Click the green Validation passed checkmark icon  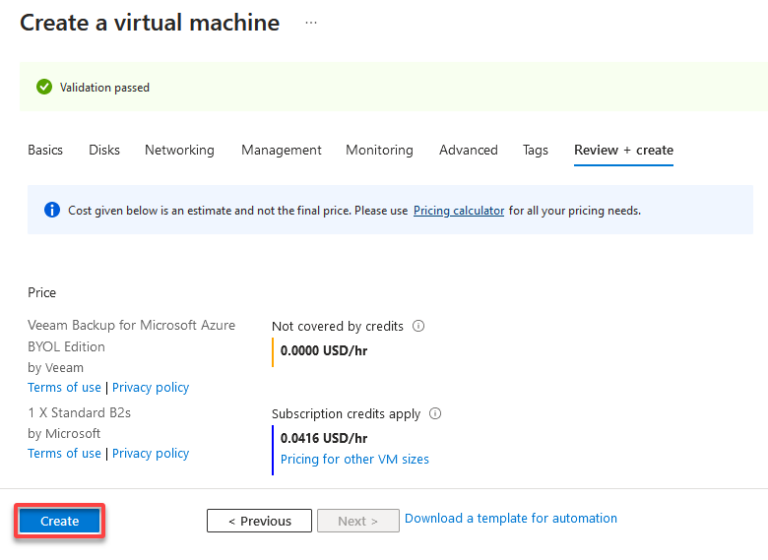44,87
